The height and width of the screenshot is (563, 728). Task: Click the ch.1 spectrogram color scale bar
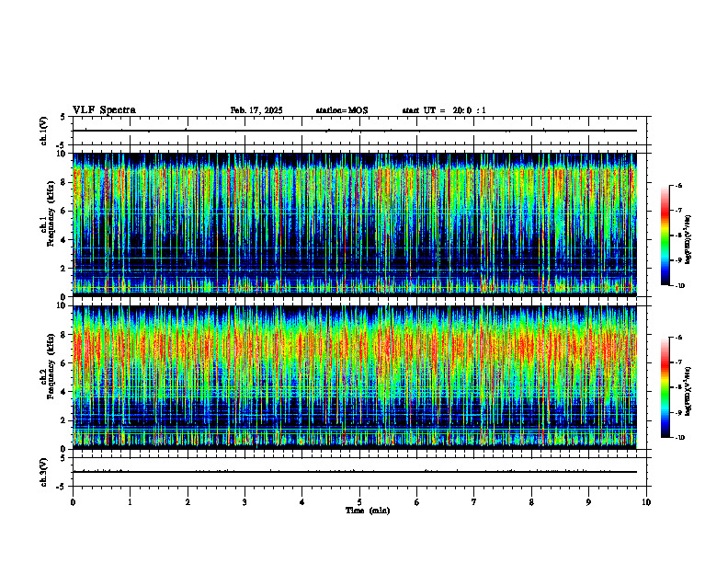tap(665, 236)
